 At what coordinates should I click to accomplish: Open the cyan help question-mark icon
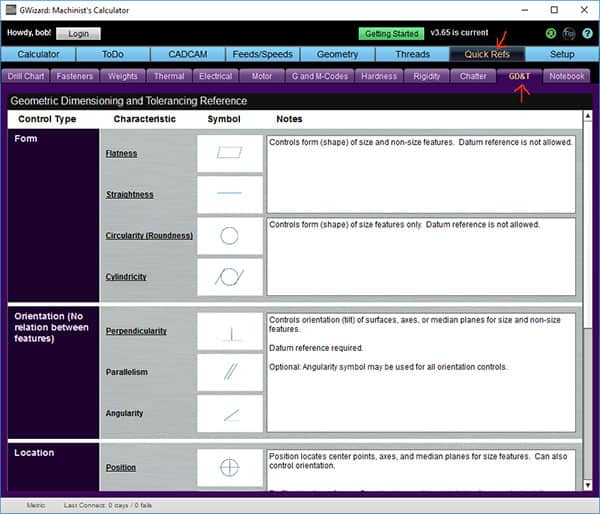pyautogui.click(x=587, y=34)
